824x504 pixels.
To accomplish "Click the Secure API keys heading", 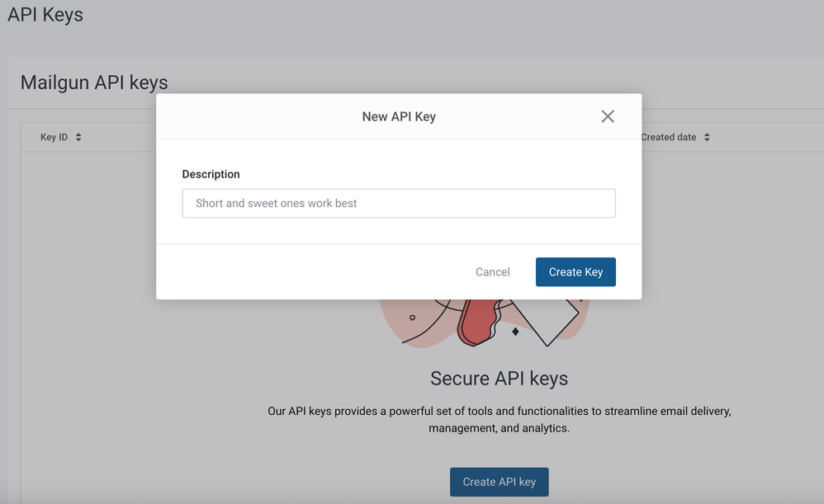I will pyautogui.click(x=500, y=378).
